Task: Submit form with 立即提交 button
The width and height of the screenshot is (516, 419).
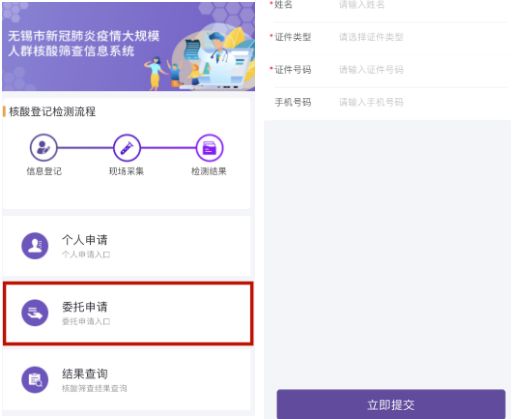Action: point(391,404)
